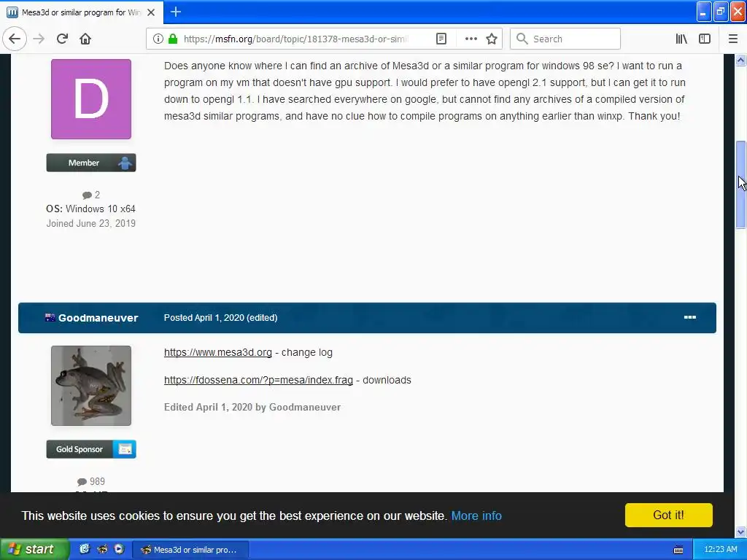Click the page scrollbar up arrow
The width and height of the screenshot is (747, 560).
pyautogui.click(x=741, y=60)
